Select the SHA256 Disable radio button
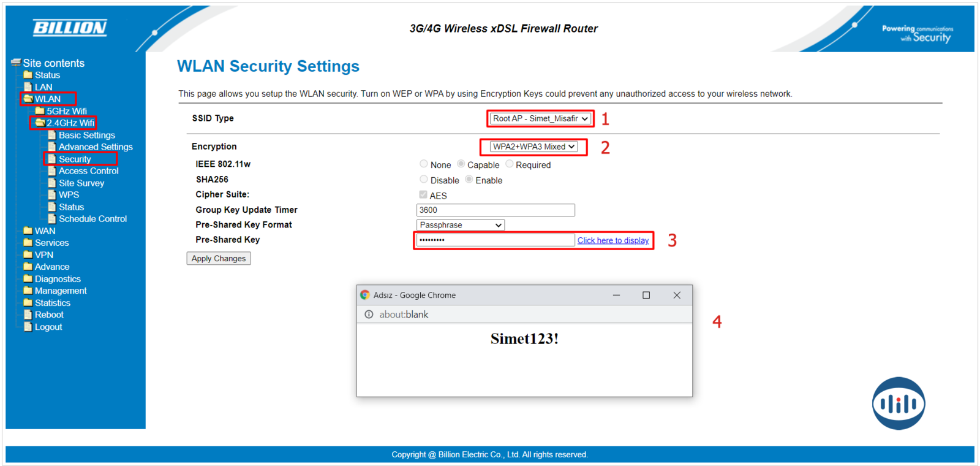The height and width of the screenshot is (466, 980). [424, 180]
